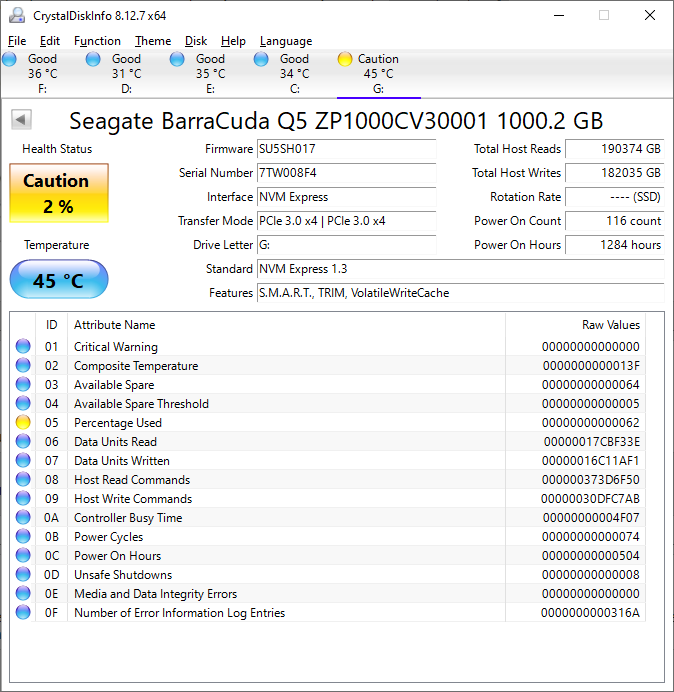Open the Disk menu
Viewport: 674px width, 692px height.
point(196,41)
